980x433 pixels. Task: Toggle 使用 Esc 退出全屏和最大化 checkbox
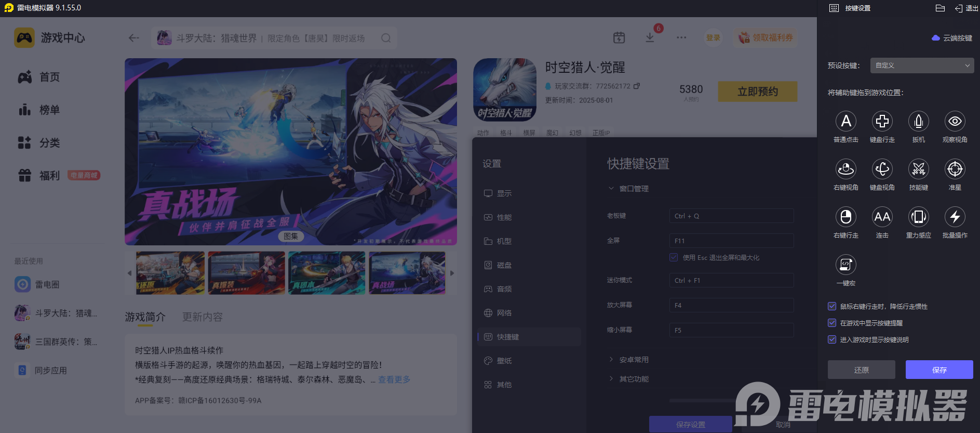pos(674,257)
